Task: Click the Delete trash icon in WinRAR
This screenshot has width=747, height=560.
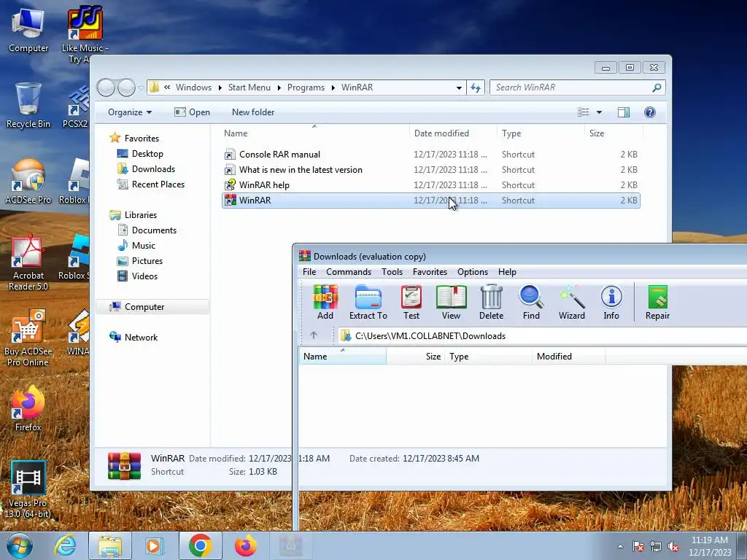Action: [491, 302]
